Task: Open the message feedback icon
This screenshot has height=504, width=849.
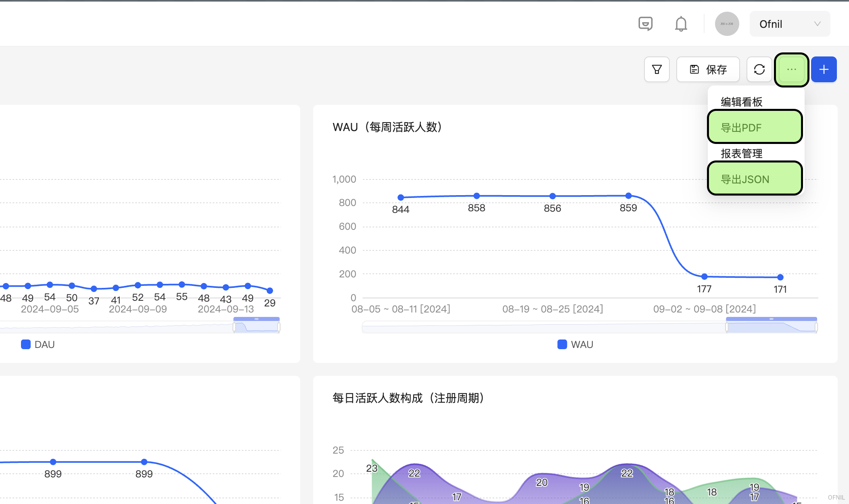Action: click(x=645, y=24)
